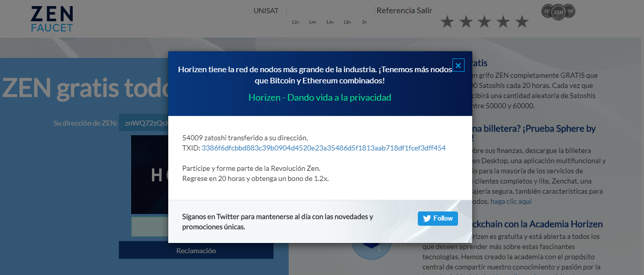Image resolution: width=644 pixels, height=275 pixels.
Task: Click 'Regrese en 20 horas' bonus message
Action: point(255,178)
